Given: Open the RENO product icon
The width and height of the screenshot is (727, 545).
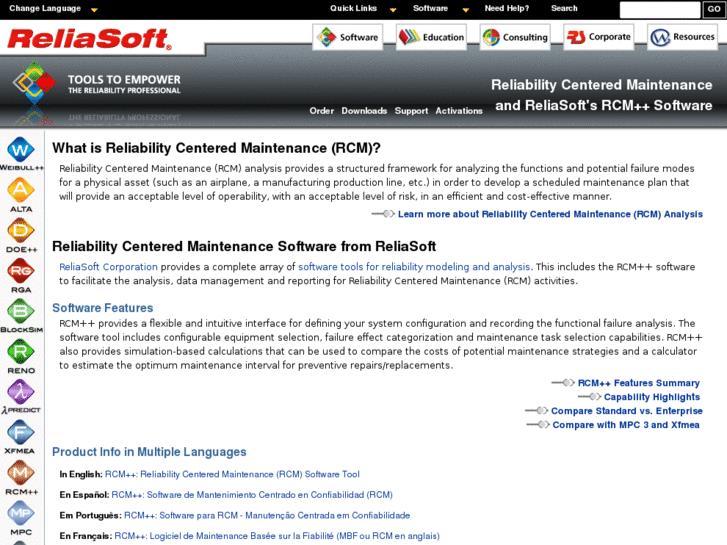Looking at the screenshot, I should pos(21,352).
